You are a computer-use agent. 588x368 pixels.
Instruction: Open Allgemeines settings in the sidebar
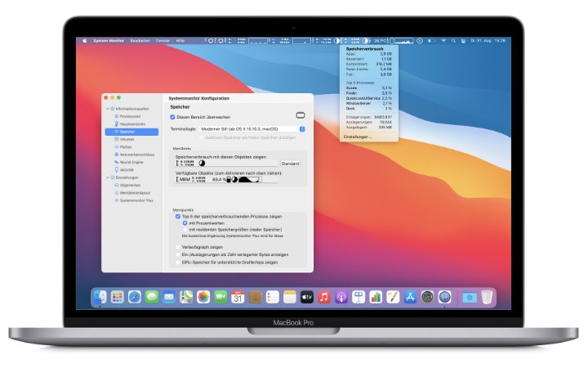tap(130, 185)
